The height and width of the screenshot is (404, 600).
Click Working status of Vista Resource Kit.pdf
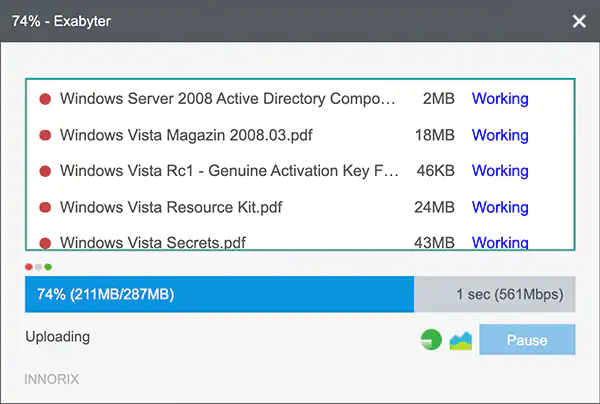pyautogui.click(x=500, y=207)
